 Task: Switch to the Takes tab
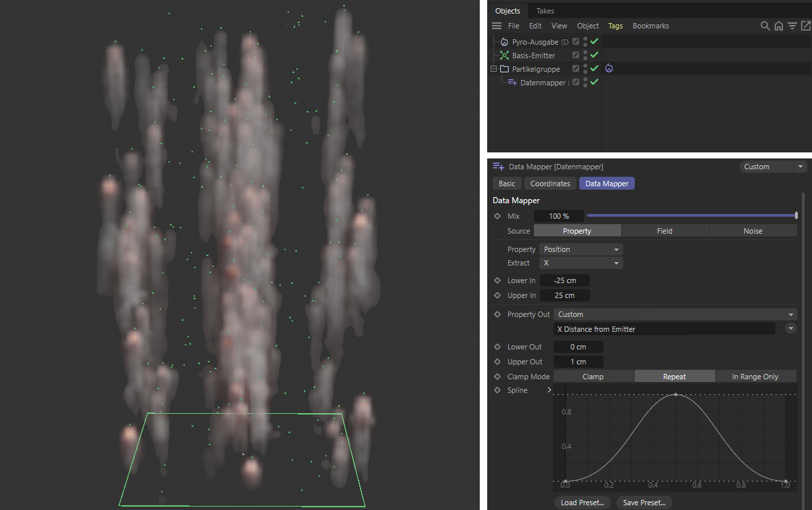[545, 11]
